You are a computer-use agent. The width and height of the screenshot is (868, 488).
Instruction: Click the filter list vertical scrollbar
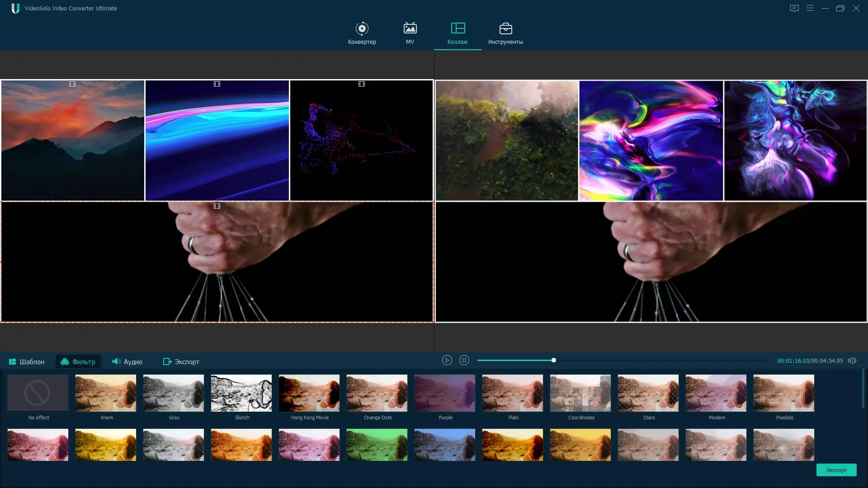tap(863, 389)
